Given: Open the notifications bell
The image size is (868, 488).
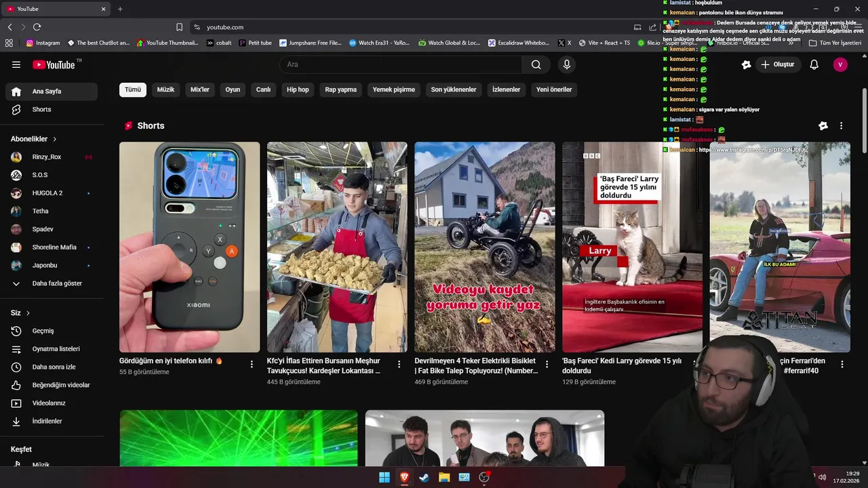Looking at the screenshot, I should (x=814, y=64).
